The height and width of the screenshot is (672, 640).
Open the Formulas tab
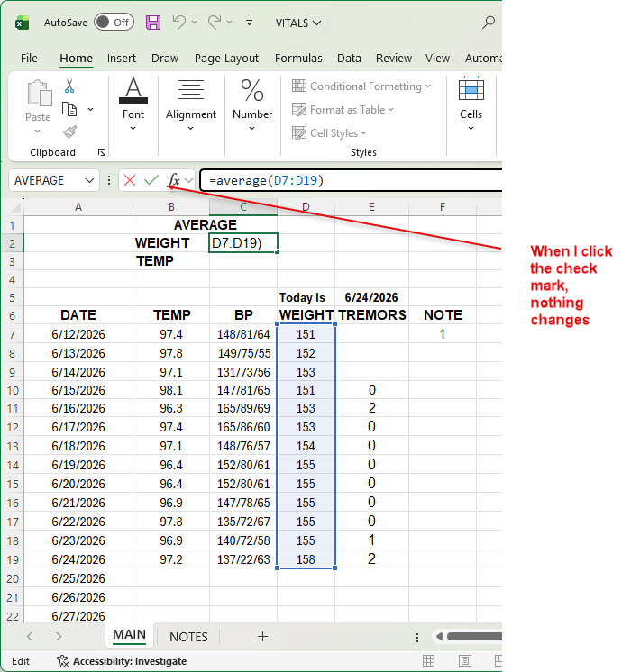pos(298,59)
